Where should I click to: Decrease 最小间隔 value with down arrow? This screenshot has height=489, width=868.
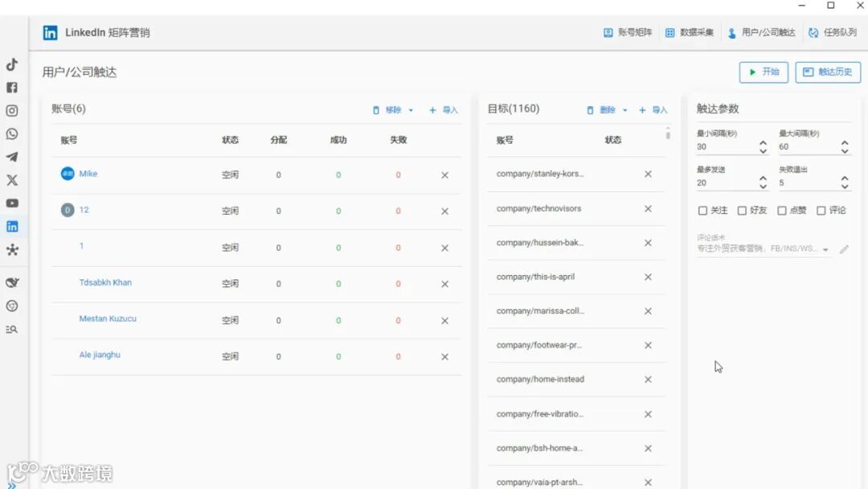pyautogui.click(x=763, y=150)
